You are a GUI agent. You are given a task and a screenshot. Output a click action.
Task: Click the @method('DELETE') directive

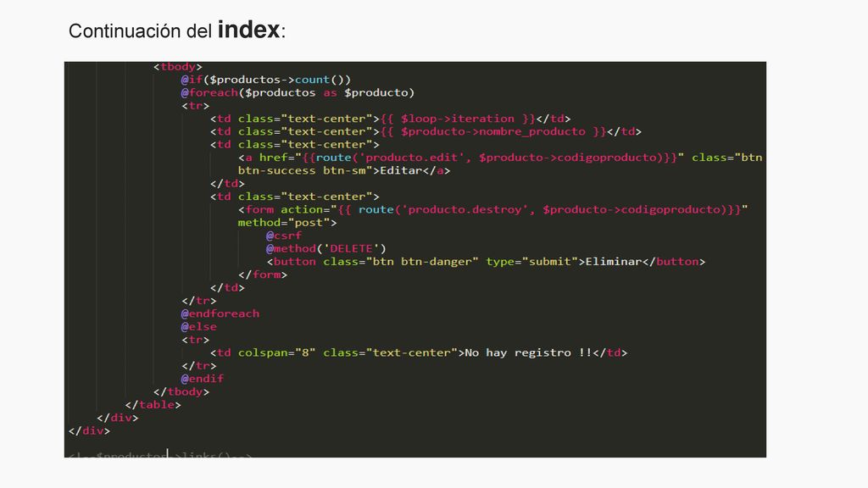click(326, 248)
